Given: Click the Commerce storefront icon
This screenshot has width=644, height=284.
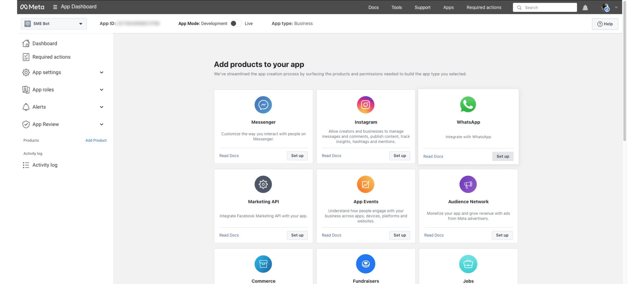Looking at the screenshot, I should 263,264.
